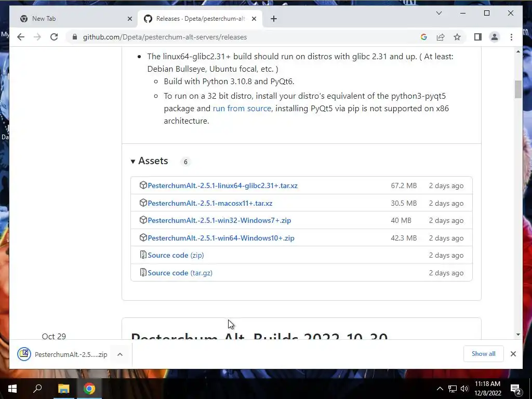This screenshot has width=532, height=399.
Task: Open the Windows Start menu
Action: pos(12,389)
